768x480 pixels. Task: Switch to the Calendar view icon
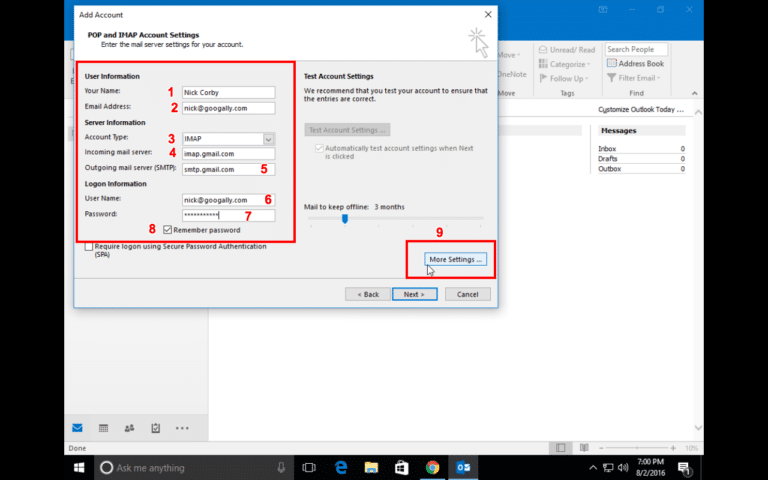pyautogui.click(x=103, y=428)
